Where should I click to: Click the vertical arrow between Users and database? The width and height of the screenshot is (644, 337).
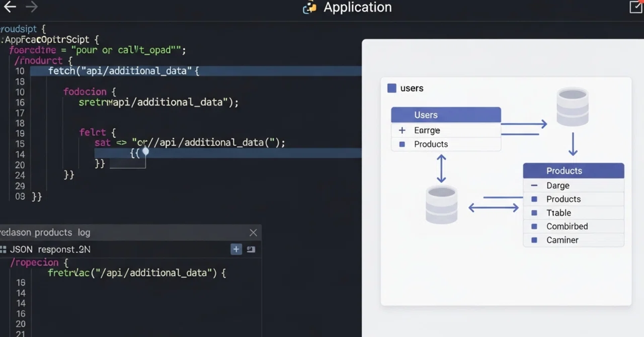point(441,168)
